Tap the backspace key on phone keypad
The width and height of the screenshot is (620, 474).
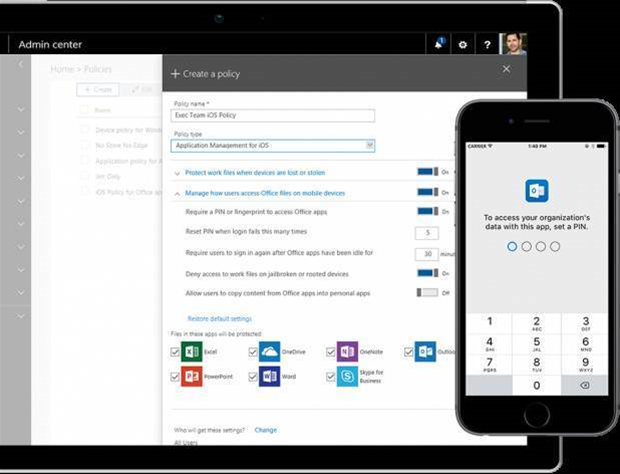point(584,385)
